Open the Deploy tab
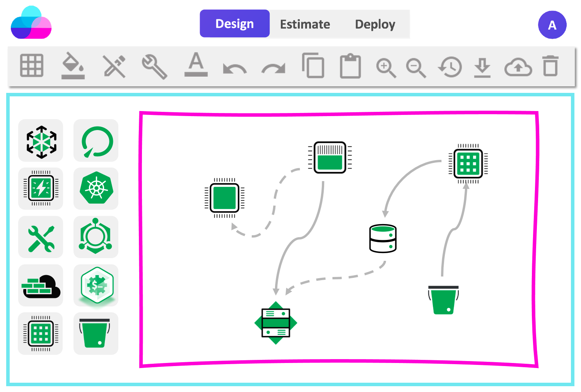 click(375, 24)
